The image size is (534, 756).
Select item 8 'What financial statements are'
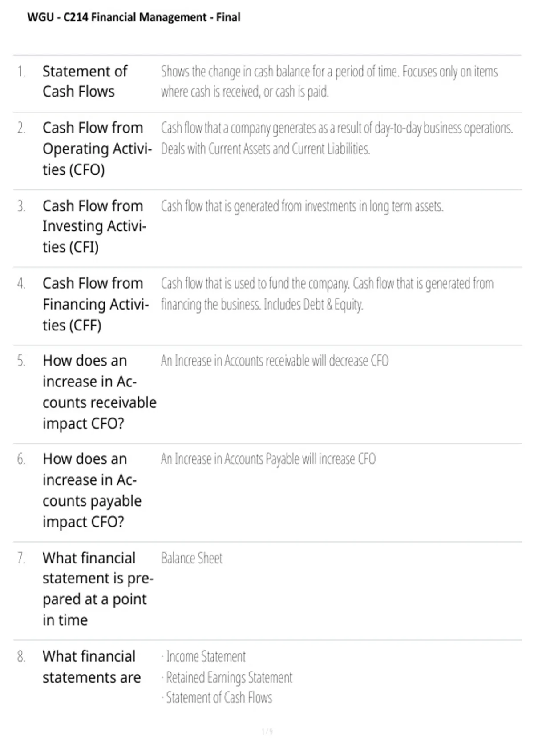click(92, 667)
